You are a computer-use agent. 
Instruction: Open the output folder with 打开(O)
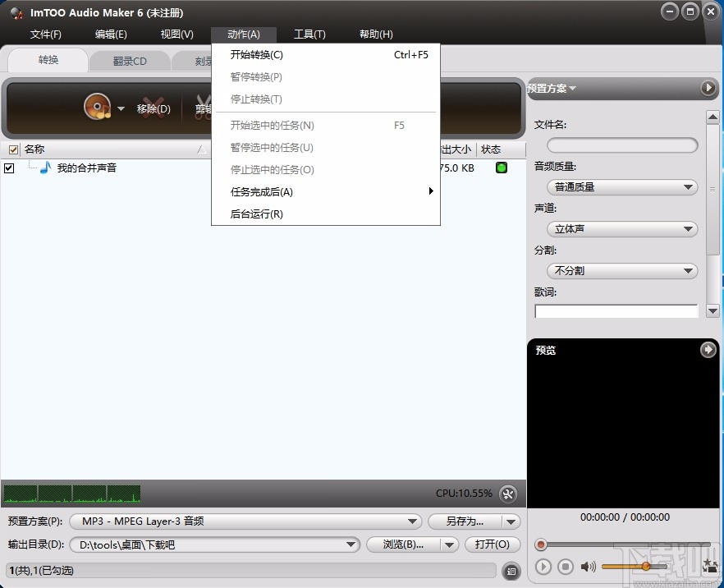pyautogui.click(x=493, y=544)
